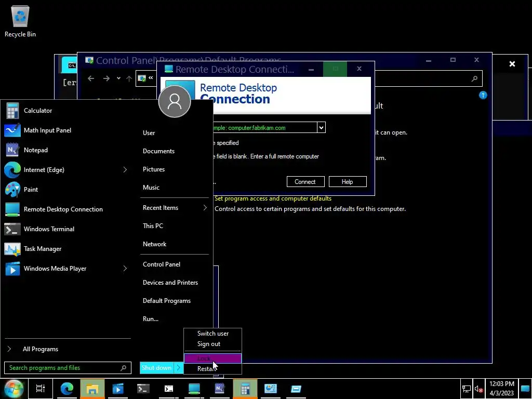The width and height of the screenshot is (532, 399).
Task: Open Network from the Start menu
Action: pyautogui.click(x=175, y=244)
